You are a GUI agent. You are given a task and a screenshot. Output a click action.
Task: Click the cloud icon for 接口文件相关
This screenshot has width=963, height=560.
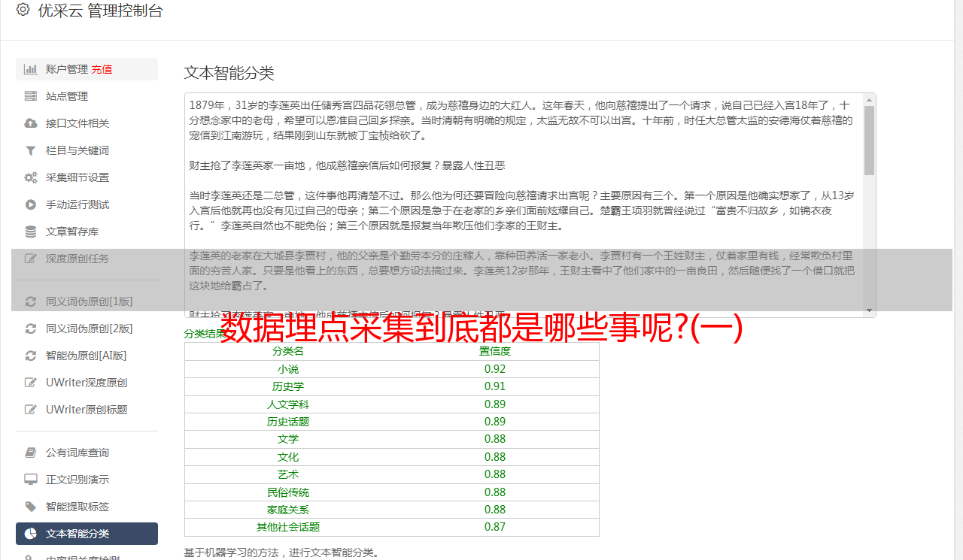31,123
